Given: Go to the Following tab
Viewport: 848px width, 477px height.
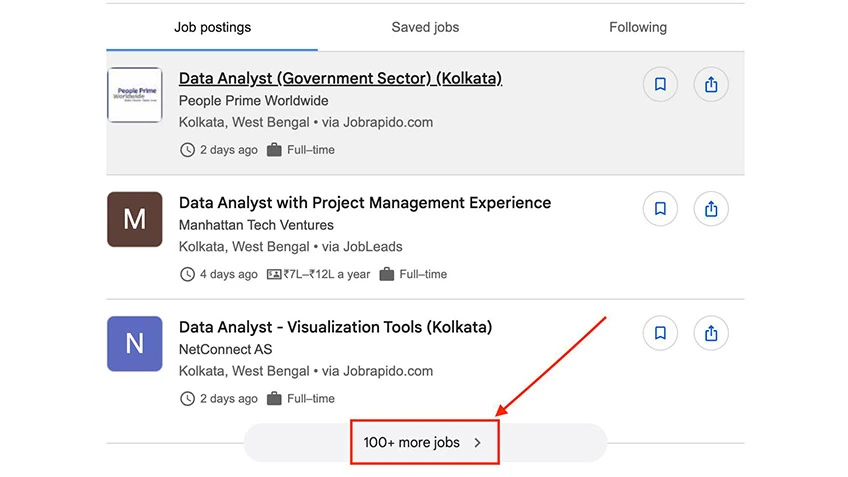Looking at the screenshot, I should click(x=638, y=28).
